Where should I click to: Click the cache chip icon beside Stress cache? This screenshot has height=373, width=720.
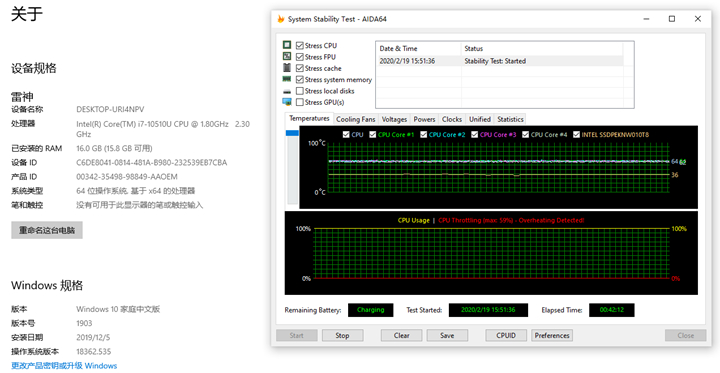point(287,68)
